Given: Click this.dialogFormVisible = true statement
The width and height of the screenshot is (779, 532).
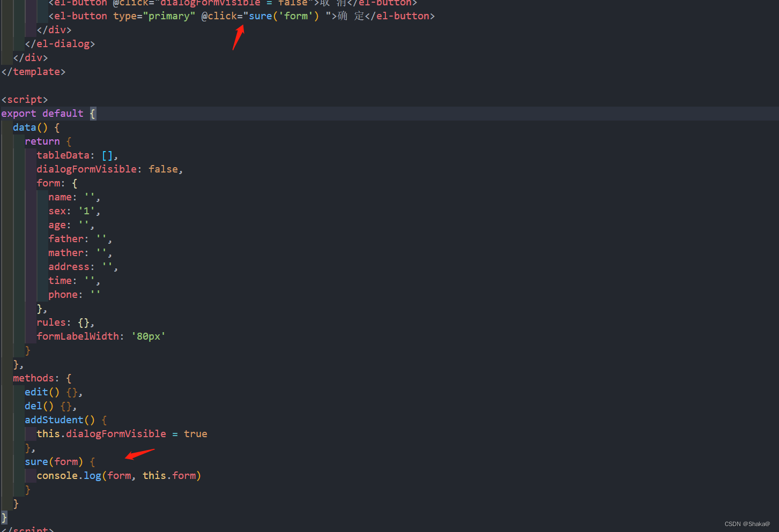Looking at the screenshot, I should pos(122,434).
